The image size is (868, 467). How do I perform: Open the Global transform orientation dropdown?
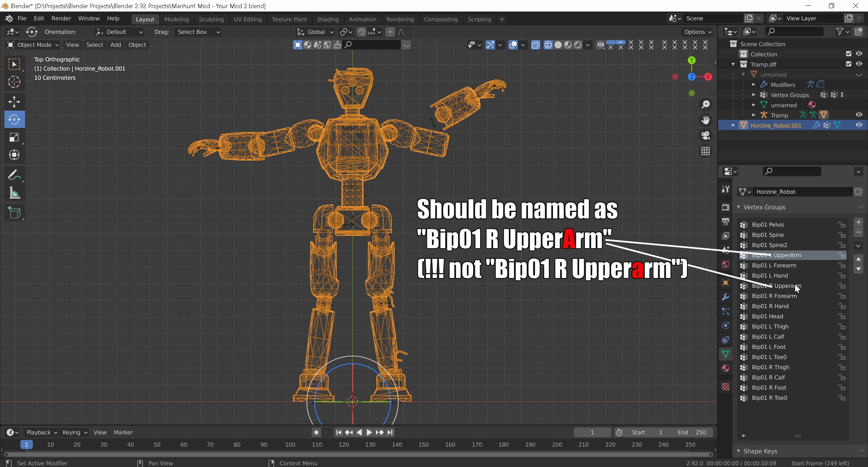coord(315,32)
